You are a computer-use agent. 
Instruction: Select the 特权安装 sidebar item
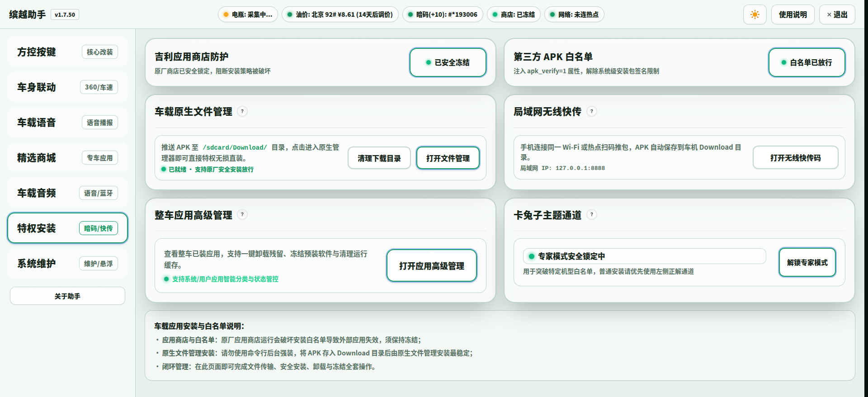point(67,228)
